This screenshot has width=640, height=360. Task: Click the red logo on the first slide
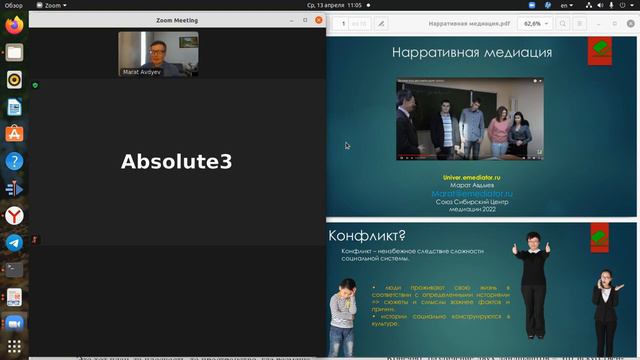click(x=600, y=51)
